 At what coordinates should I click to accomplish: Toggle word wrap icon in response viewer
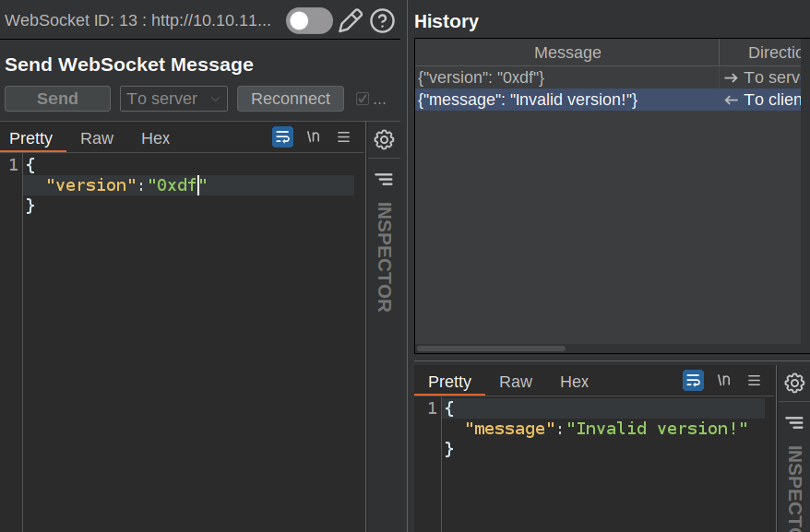(693, 380)
